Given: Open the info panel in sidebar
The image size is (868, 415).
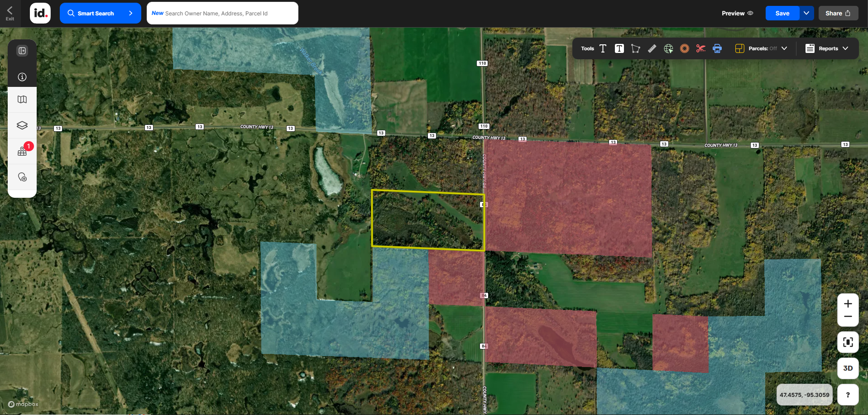Looking at the screenshot, I should point(22,77).
